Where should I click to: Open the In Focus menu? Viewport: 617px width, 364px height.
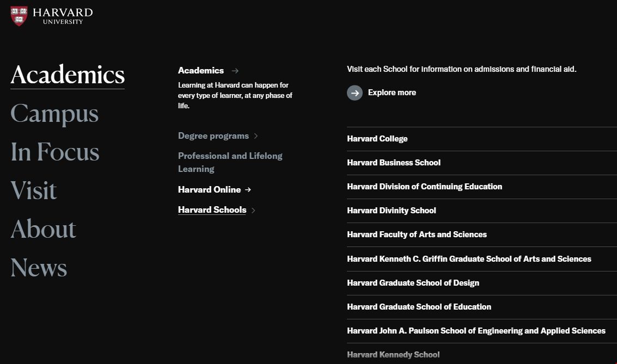point(54,152)
